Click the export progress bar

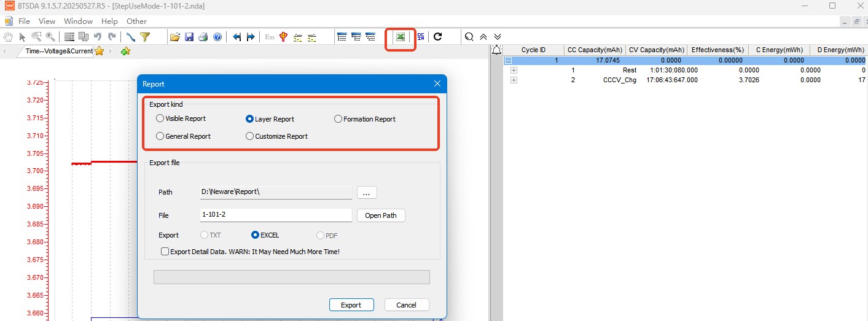tap(291, 277)
